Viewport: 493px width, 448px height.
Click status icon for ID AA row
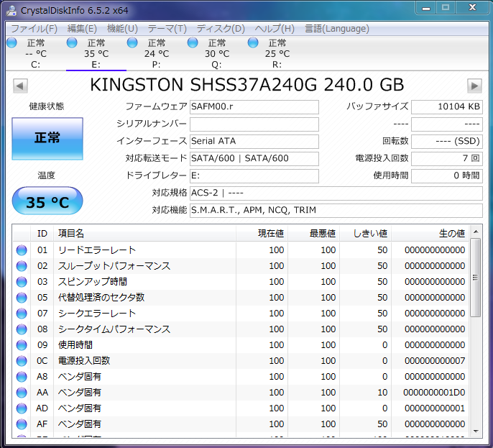click(22, 393)
